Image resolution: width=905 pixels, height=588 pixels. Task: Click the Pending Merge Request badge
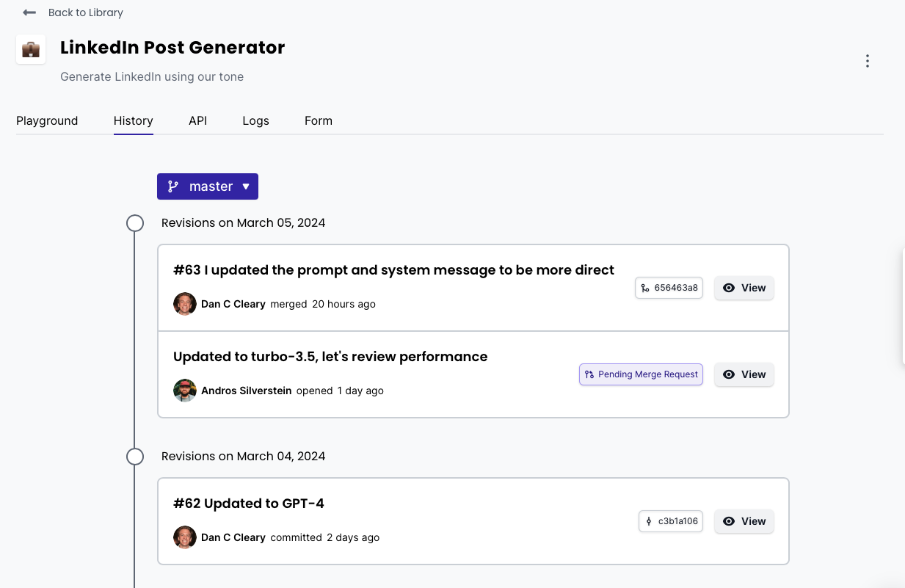(x=641, y=374)
